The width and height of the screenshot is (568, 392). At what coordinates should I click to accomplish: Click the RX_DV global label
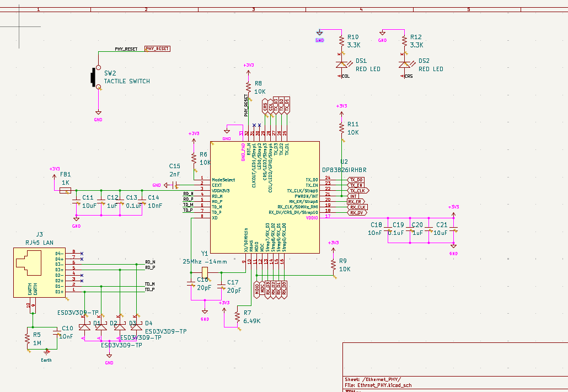[357, 213]
